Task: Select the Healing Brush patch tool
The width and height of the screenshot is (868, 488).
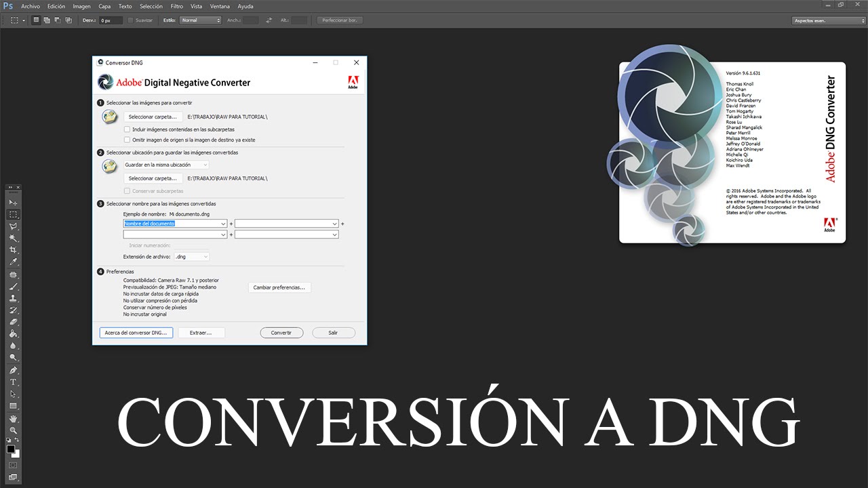Action: [x=13, y=275]
